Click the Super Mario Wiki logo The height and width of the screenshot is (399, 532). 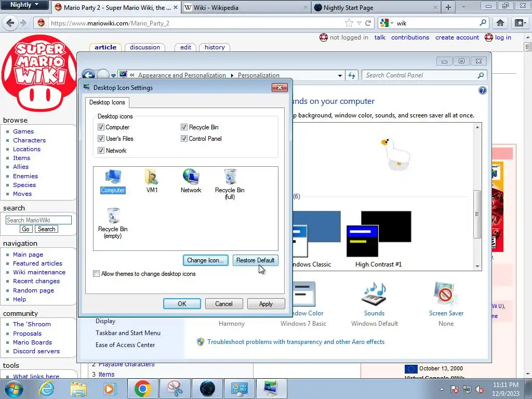[x=39, y=73]
